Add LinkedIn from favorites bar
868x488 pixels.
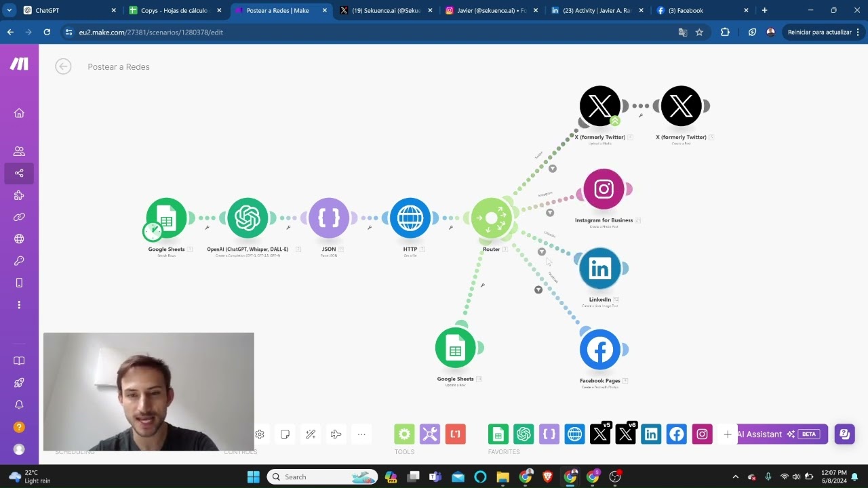pos(651,434)
